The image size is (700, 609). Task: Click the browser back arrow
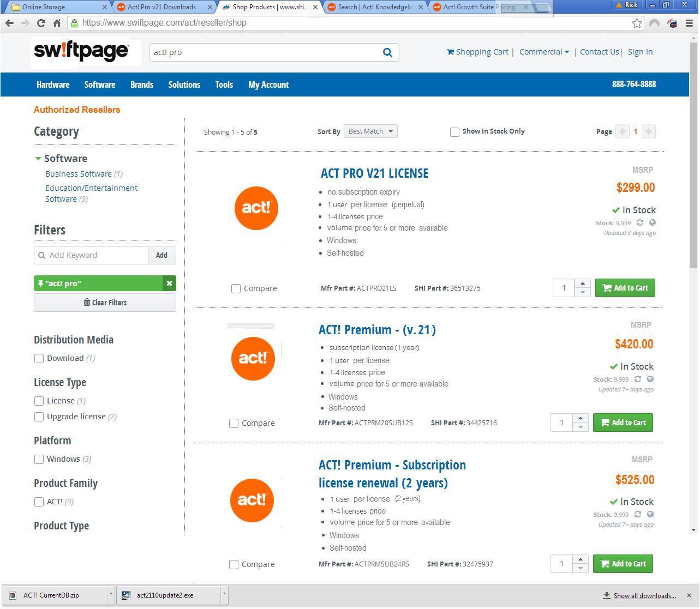coord(9,23)
